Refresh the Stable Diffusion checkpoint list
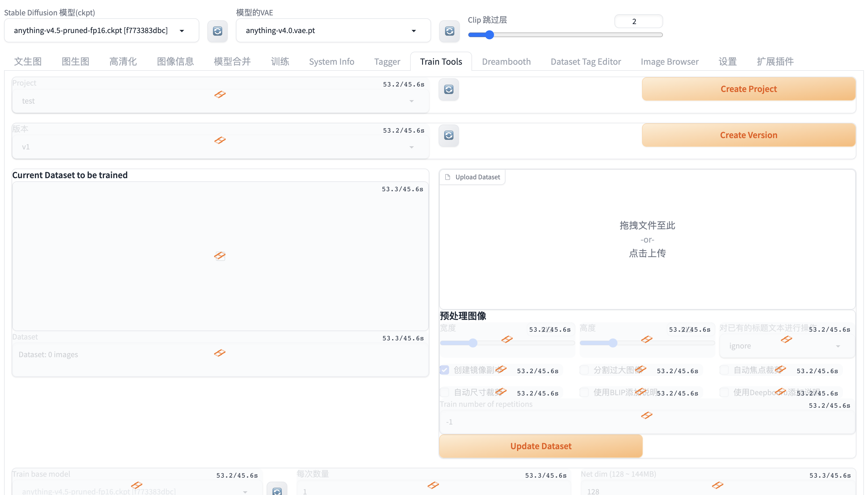The height and width of the screenshot is (495, 868). coord(217,31)
